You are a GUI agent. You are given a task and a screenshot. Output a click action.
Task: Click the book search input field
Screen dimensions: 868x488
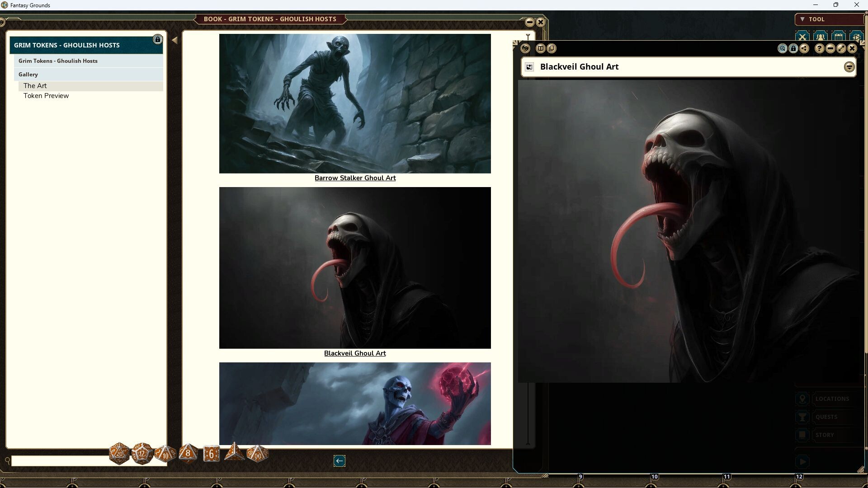(x=59, y=461)
